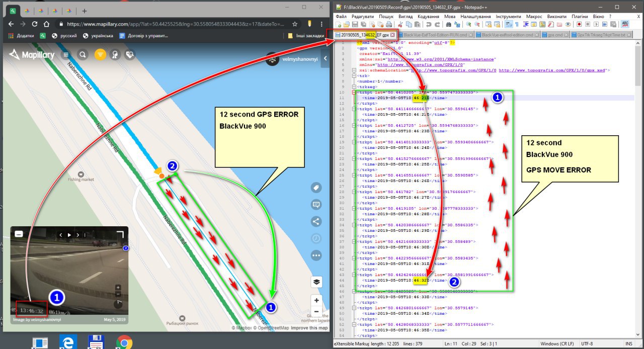Open the Редагувати menu
Viewport: 644px width, 349px height.
(362, 17)
